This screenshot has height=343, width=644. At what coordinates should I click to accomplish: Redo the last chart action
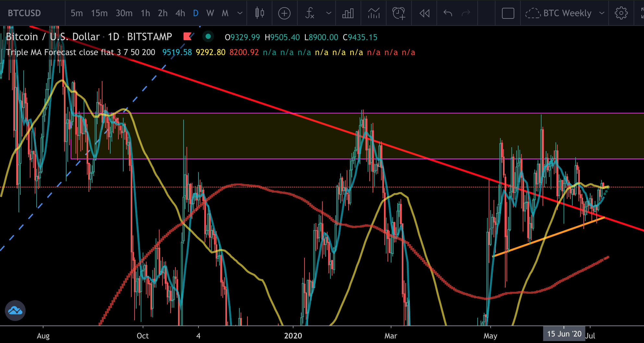click(x=466, y=13)
